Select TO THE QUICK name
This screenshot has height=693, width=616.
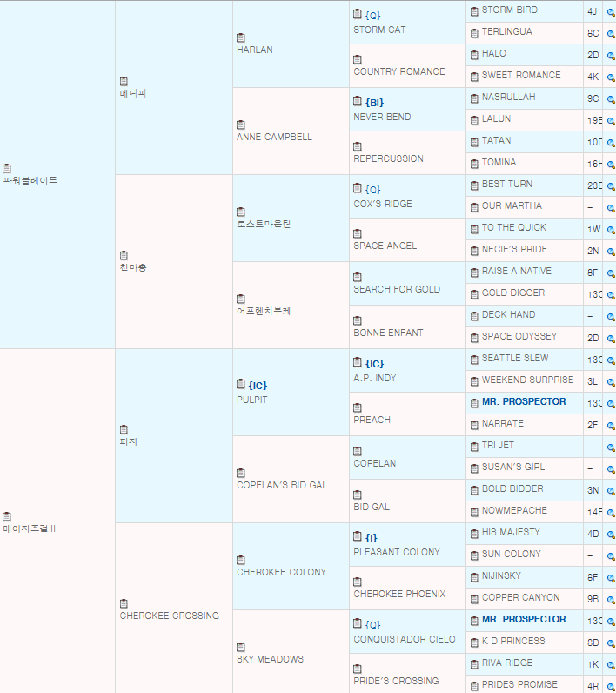pyautogui.click(x=514, y=227)
